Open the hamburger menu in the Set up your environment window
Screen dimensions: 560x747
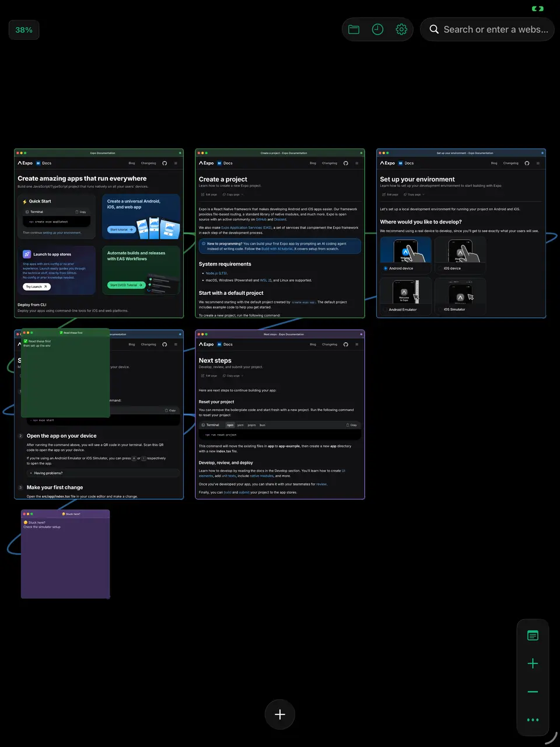(538, 163)
